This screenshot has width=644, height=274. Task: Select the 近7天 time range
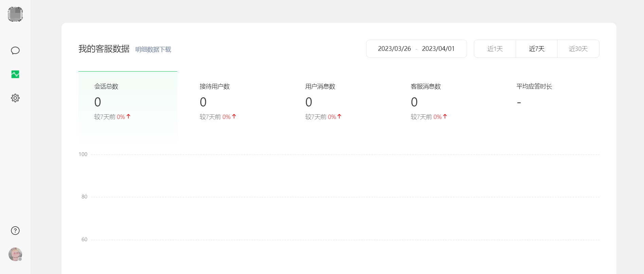536,49
